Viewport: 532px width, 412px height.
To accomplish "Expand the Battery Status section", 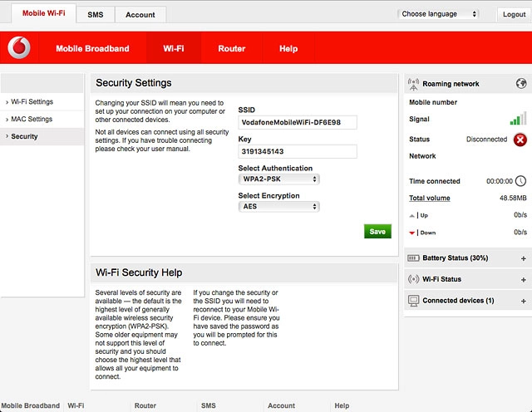I will point(523,258).
